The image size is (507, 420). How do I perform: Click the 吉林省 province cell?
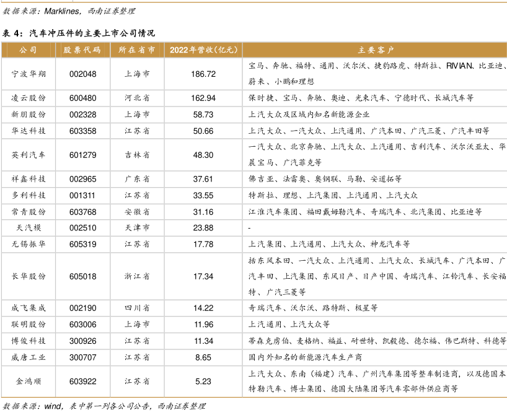137,155
